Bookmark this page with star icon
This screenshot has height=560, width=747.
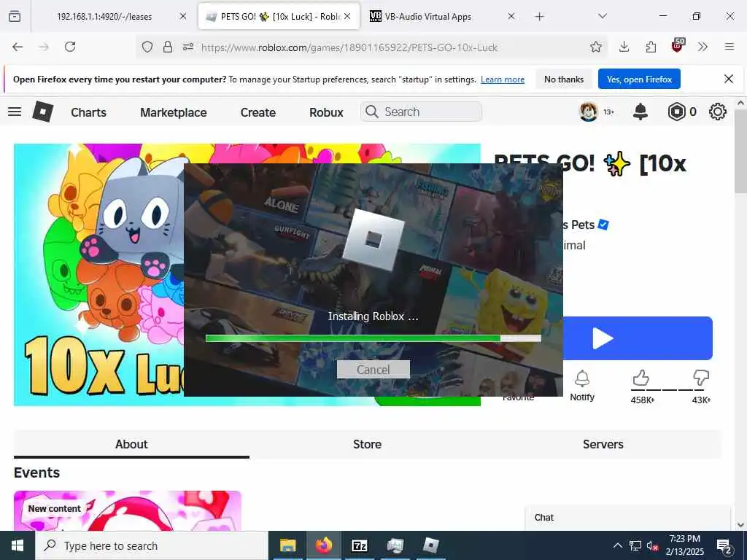point(595,47)
